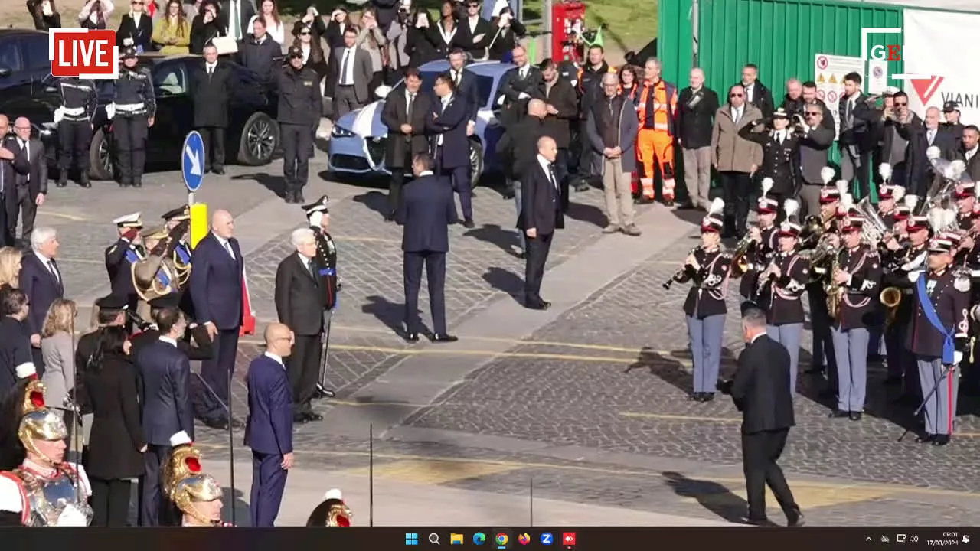The height and width of the screenshot is (551, 980).
Task: Open the notifications bell icon
Action: (x=966, y=539)
